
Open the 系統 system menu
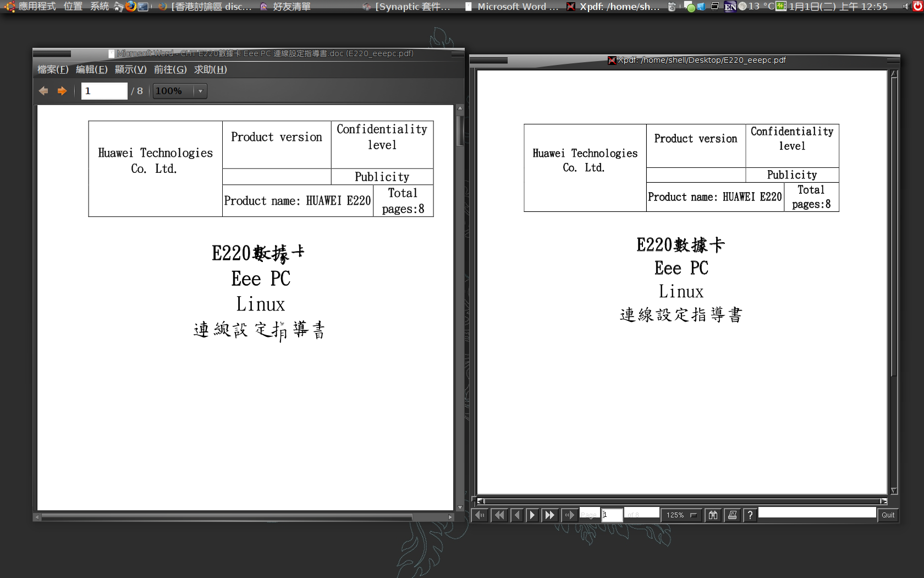pyautogui.click(x=100, y=6)
